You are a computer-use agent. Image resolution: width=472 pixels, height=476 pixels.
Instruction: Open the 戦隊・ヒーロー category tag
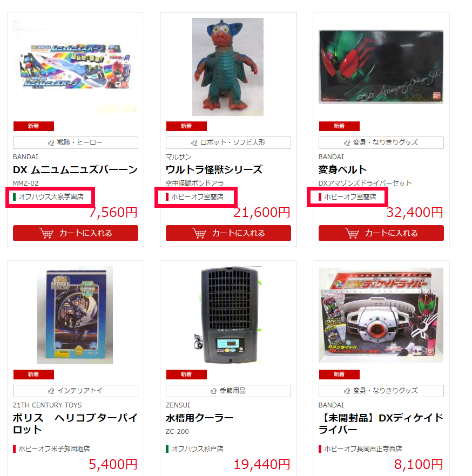[75, 142]
